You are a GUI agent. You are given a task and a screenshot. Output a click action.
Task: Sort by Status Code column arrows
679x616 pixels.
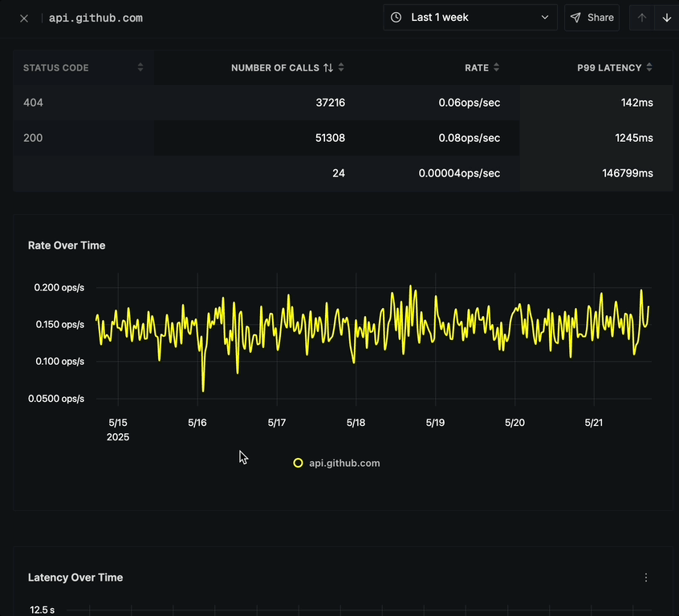140,67
